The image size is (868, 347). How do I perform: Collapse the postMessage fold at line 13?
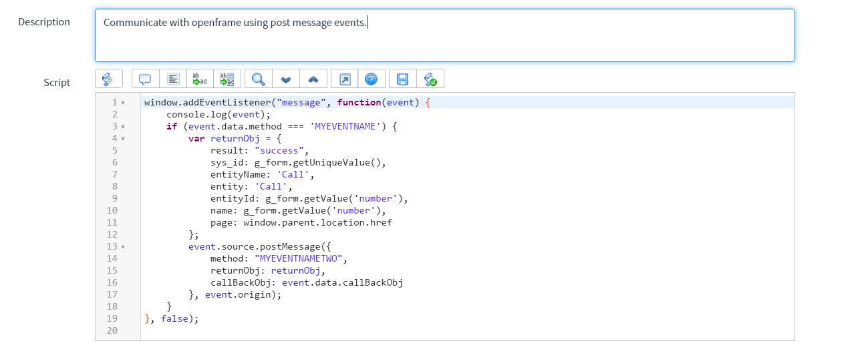tap(123, 247)
